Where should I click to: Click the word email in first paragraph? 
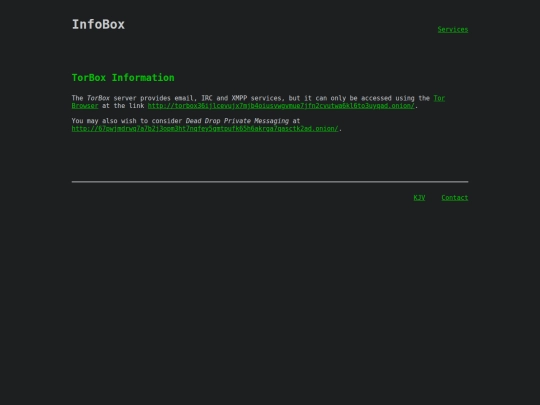point(184,98)
